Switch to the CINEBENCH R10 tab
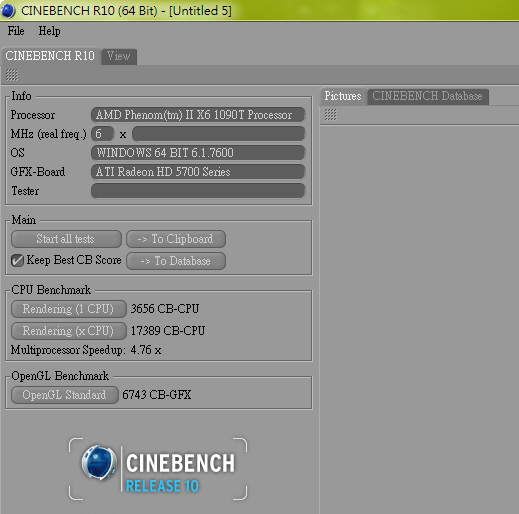The height and width of the screenshot is (514, 519). pyautogui.click(x=50, y=56)
